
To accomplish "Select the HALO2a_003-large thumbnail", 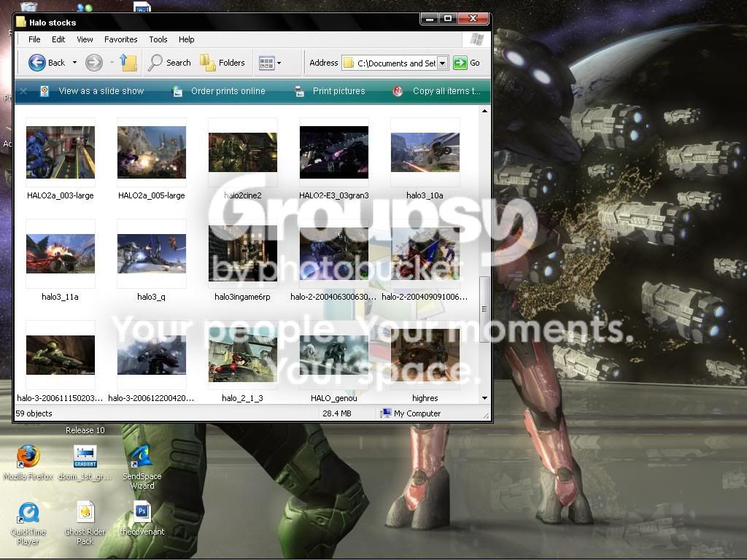I will [61, 152].
